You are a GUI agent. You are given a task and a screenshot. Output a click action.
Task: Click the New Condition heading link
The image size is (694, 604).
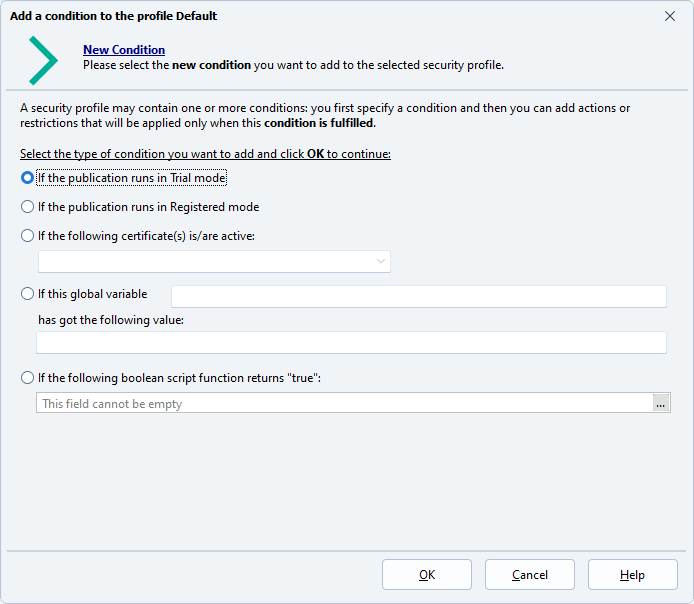pyautogui.click(x=124, y=50)
